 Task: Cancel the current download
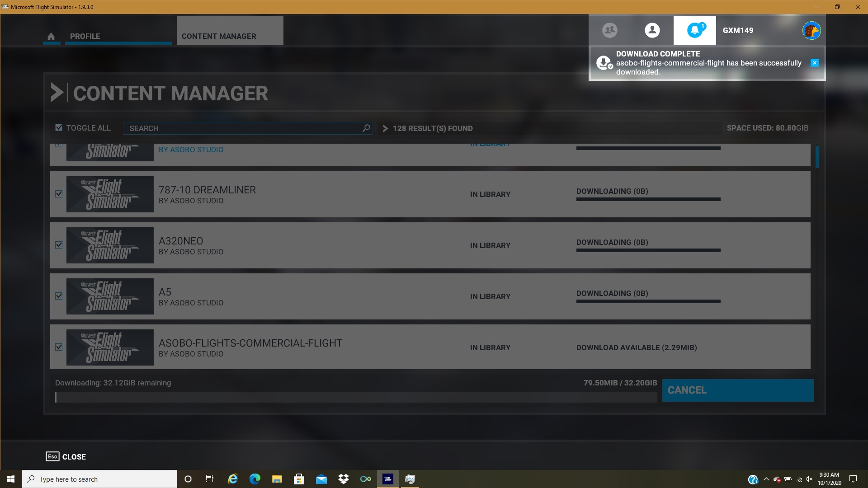tap(738, 390)
